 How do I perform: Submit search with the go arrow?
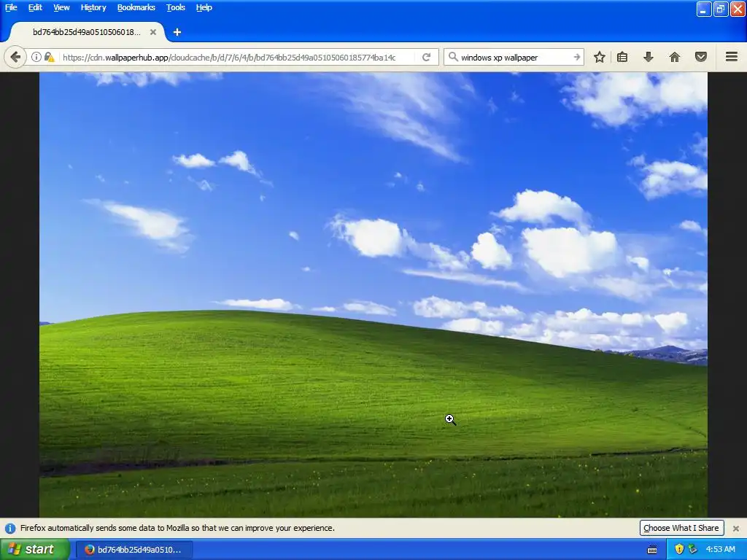pyautogui.click(x=576, y=57)
